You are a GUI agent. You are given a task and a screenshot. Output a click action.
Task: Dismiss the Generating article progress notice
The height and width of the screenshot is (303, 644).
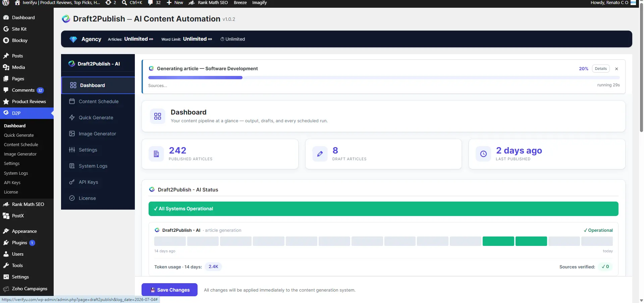point(616,69)
